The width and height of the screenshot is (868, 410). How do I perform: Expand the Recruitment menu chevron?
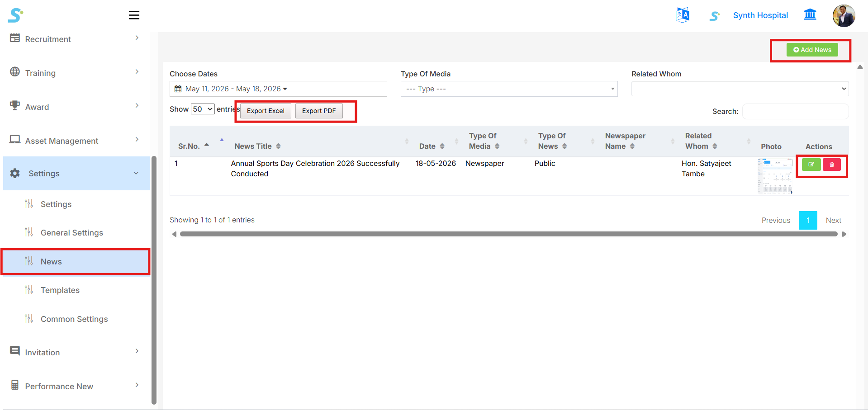pyautogui.click(x=137, y=38)
